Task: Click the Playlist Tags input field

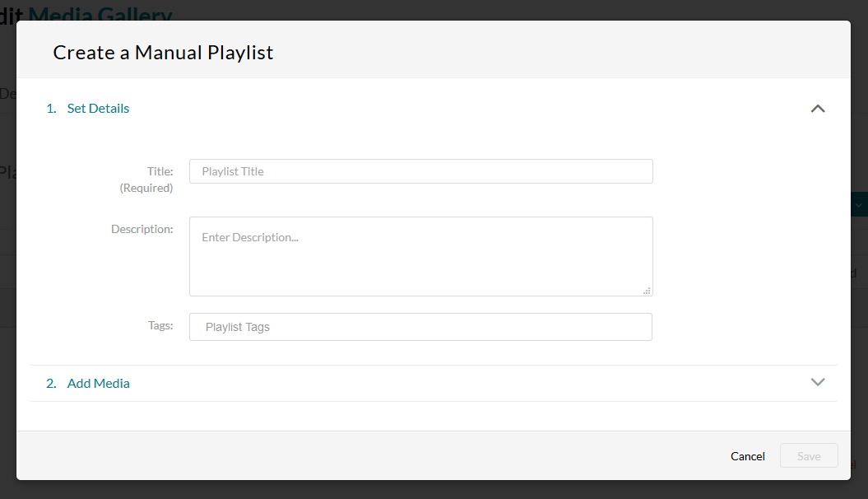Action: pos(420,327)
